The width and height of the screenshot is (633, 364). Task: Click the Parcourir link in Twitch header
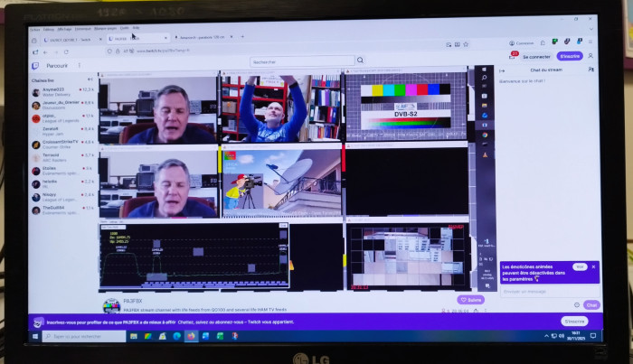coord(57,66)
